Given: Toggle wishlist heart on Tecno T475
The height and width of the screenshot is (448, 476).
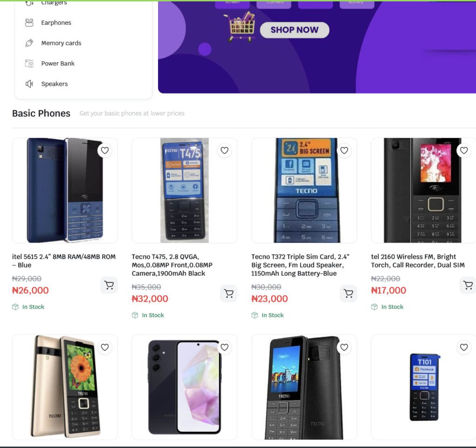Looking at the screenshot, I should (225, 151).
